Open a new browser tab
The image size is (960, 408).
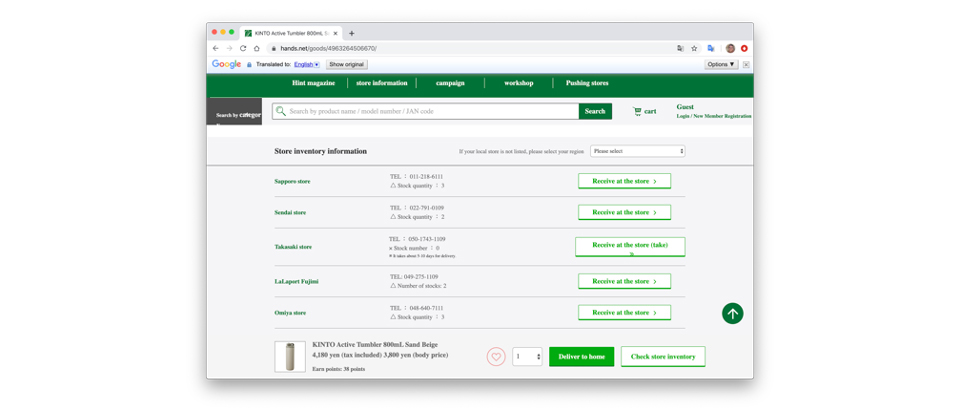pos(352,33)
